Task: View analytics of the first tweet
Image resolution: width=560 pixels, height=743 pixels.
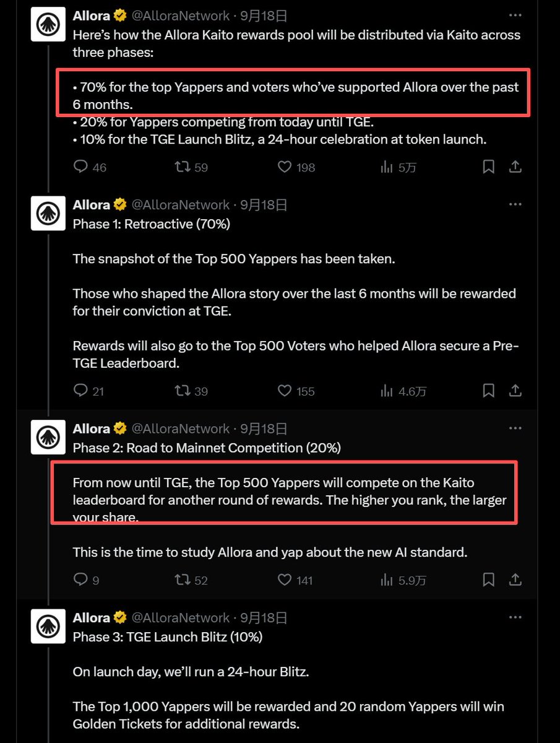Action: tap(387, 167)
